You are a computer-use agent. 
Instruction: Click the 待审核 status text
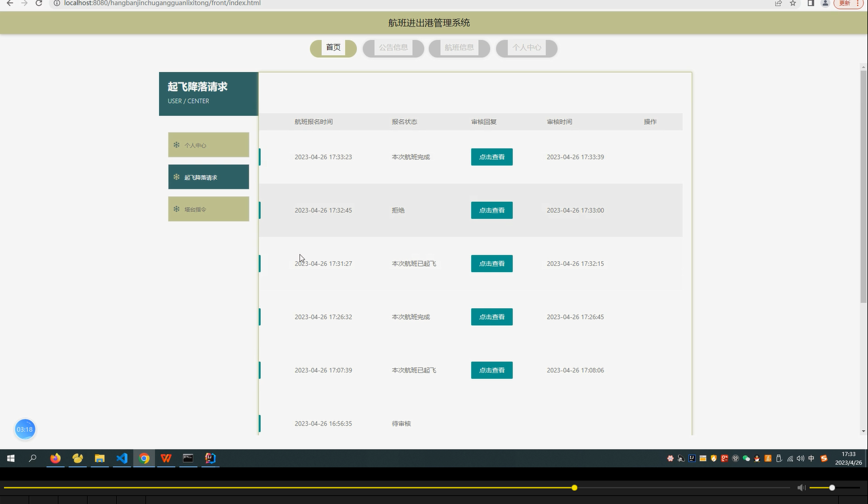pos(401,424)
